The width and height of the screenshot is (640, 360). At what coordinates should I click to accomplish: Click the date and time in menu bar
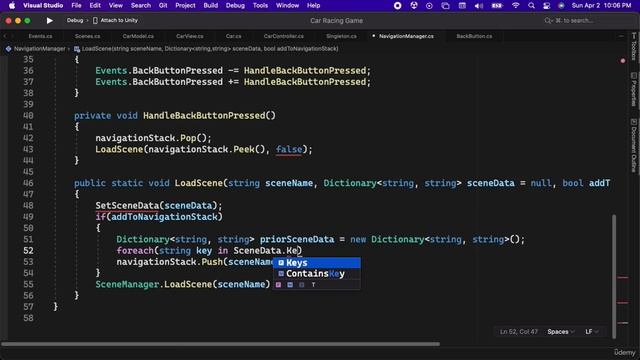pyautogui.click(x=601, y=6)
